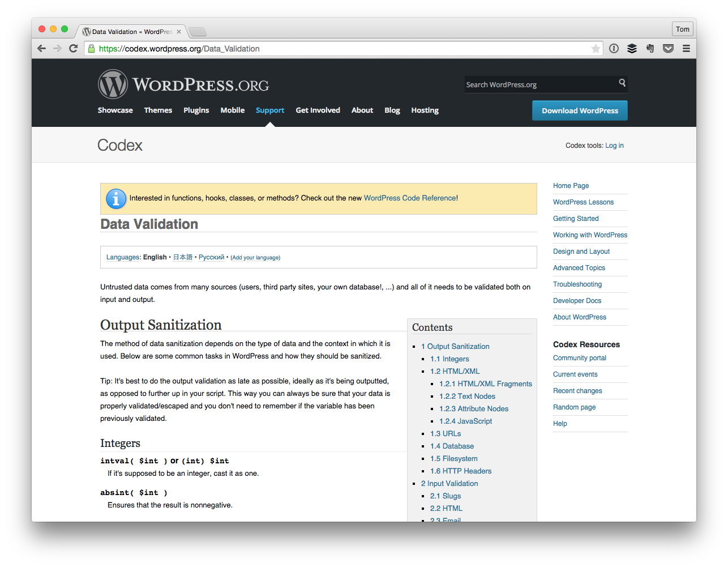
Task: Open the Support menu item
Action: (270, 110)
